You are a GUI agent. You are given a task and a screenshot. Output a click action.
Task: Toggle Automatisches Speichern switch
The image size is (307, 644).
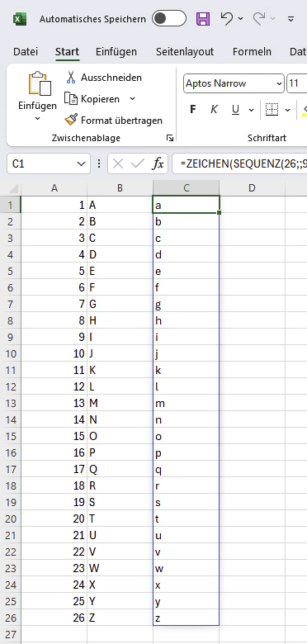(x=168, y=18)
